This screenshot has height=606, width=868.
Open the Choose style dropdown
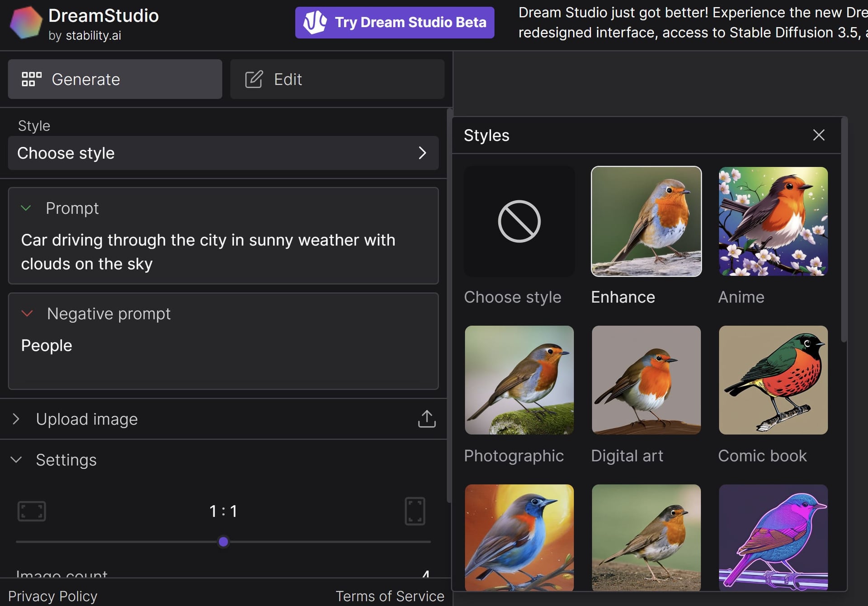pyautogui.click(x=223, y=153)
